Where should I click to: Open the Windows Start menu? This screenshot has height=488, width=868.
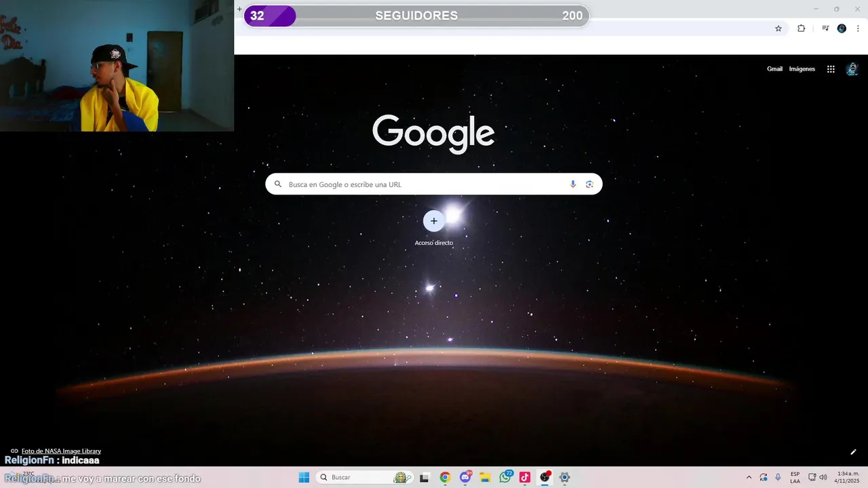tap(304, 477)
